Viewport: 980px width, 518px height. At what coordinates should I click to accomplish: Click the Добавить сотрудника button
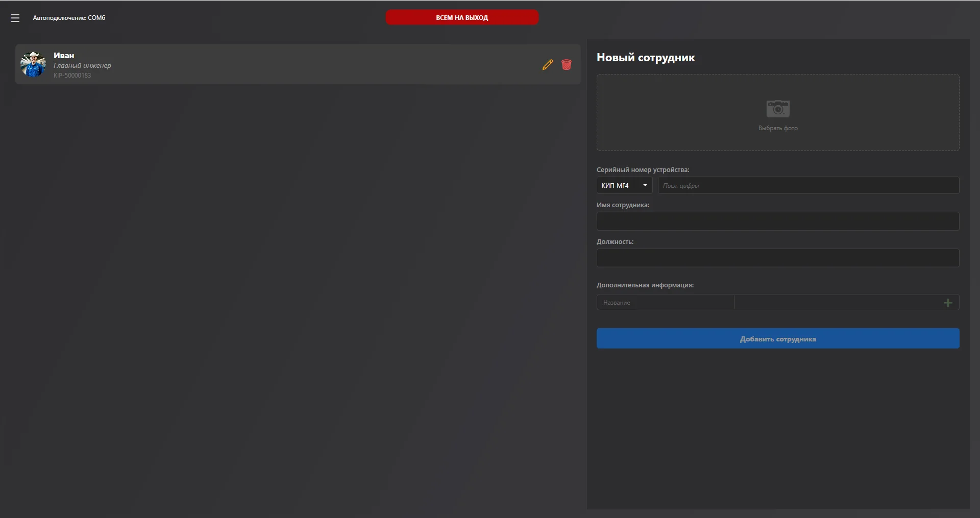tap(777, 339)
